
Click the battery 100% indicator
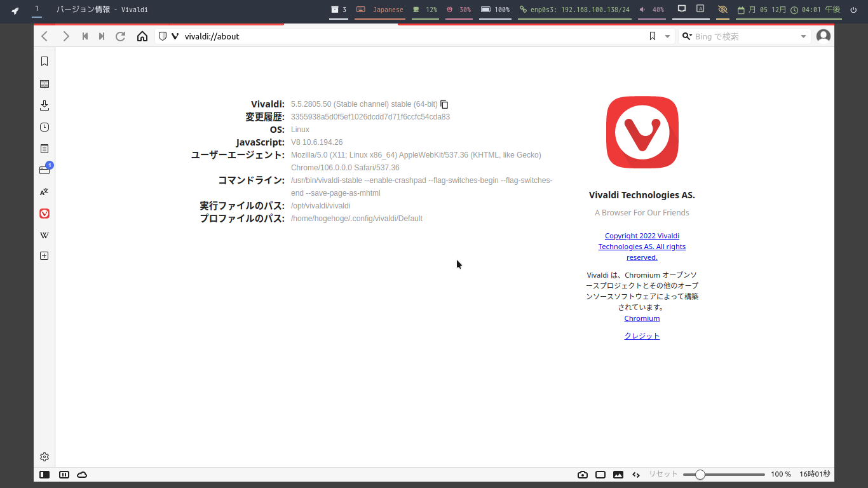click(496, 10)
